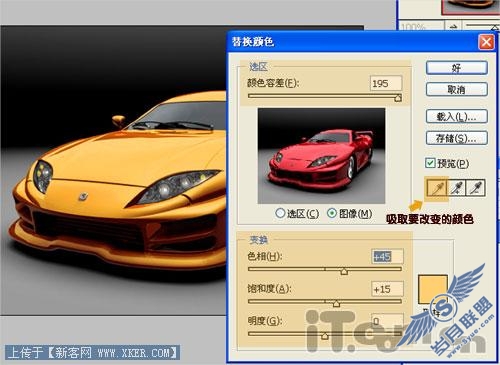This screenshot has height=365, width=500.
Task: Select the subtract-from-sample eyedropper tool
Action: [476, 188]
